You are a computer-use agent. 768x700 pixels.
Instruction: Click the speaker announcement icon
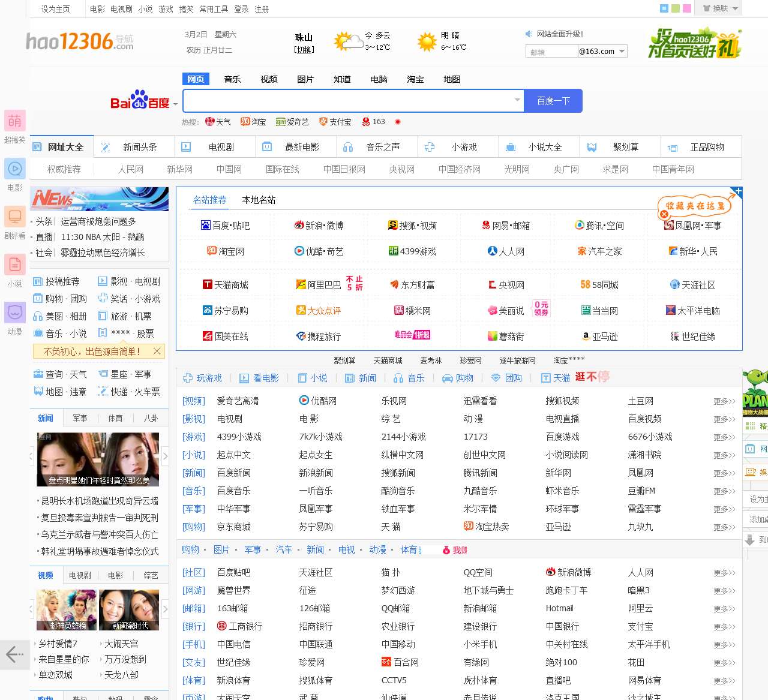coord(529,34)
